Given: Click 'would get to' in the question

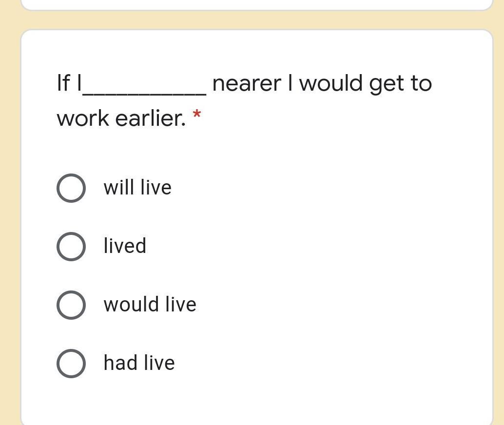Looking at the screenshot, I should [x=365, y=83].
